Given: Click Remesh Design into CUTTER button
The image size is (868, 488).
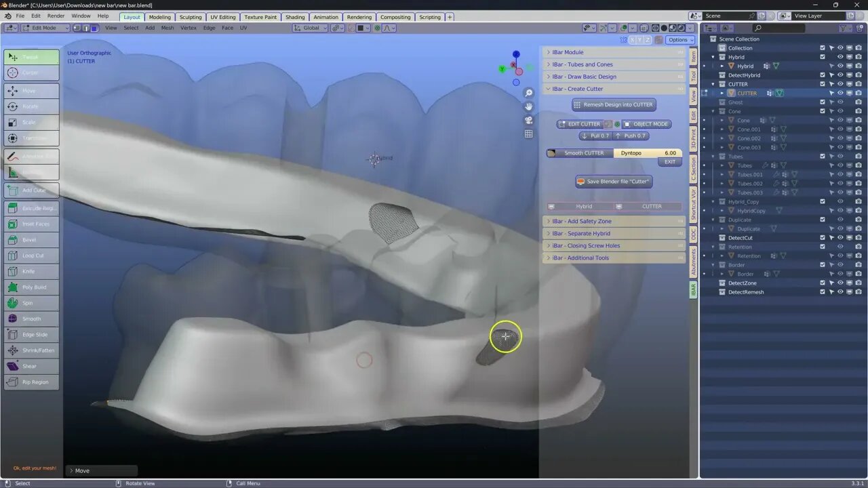Looking at the screenshot, I should (614, 105).
